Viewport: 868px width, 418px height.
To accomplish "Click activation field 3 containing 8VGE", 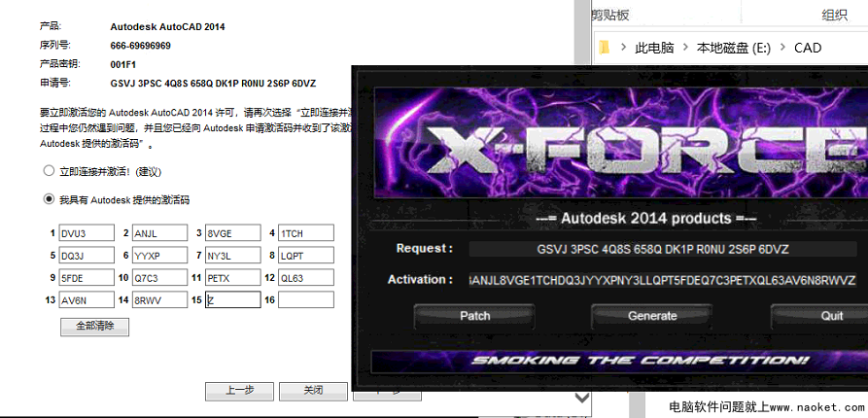I will 232,233.
